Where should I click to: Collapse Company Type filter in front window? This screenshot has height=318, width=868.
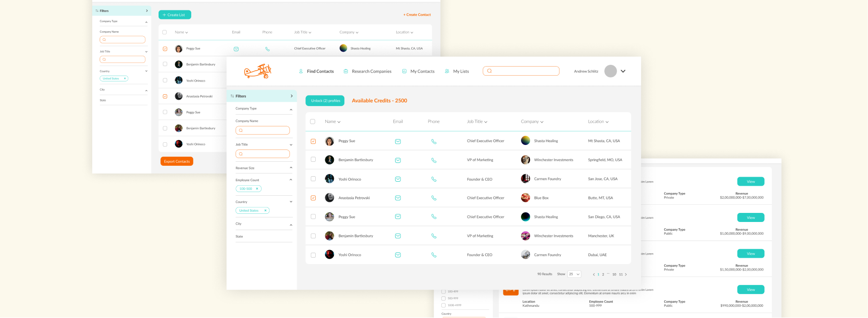point(291,109)
